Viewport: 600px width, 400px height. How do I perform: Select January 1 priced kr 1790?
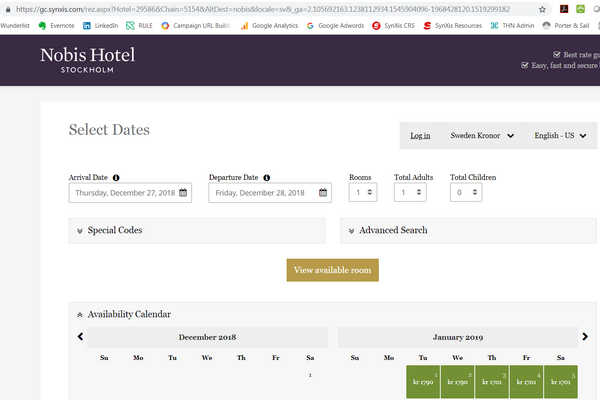(423, 382)
